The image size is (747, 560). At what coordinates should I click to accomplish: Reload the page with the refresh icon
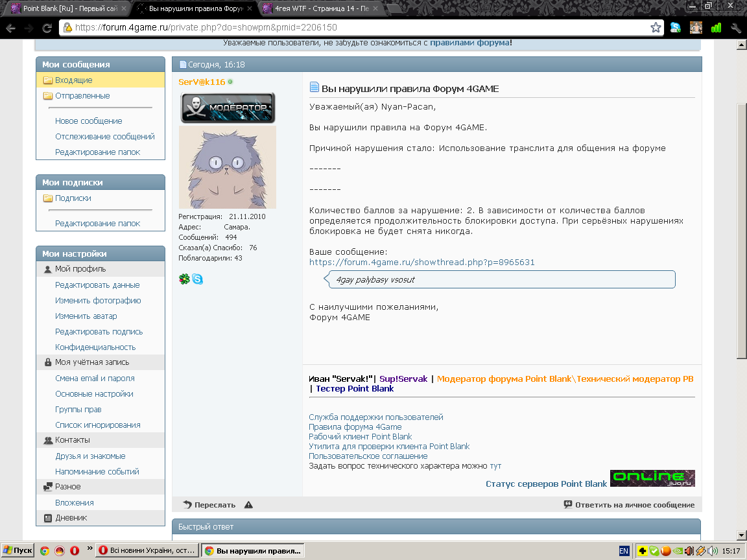click(x=47, y=28)
